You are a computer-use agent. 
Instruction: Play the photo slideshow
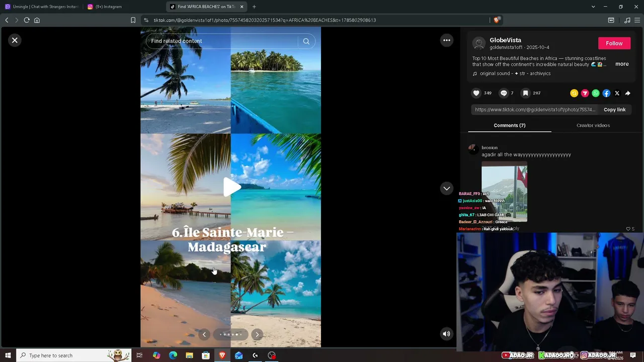click(x=231, y=187)
